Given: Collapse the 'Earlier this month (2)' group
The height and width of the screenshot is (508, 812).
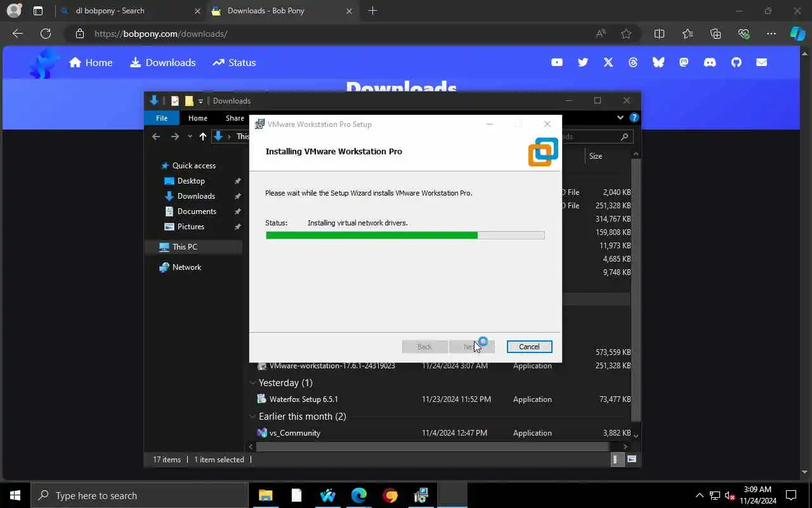Looking at the screenshot, I should [x=253, y=417].
